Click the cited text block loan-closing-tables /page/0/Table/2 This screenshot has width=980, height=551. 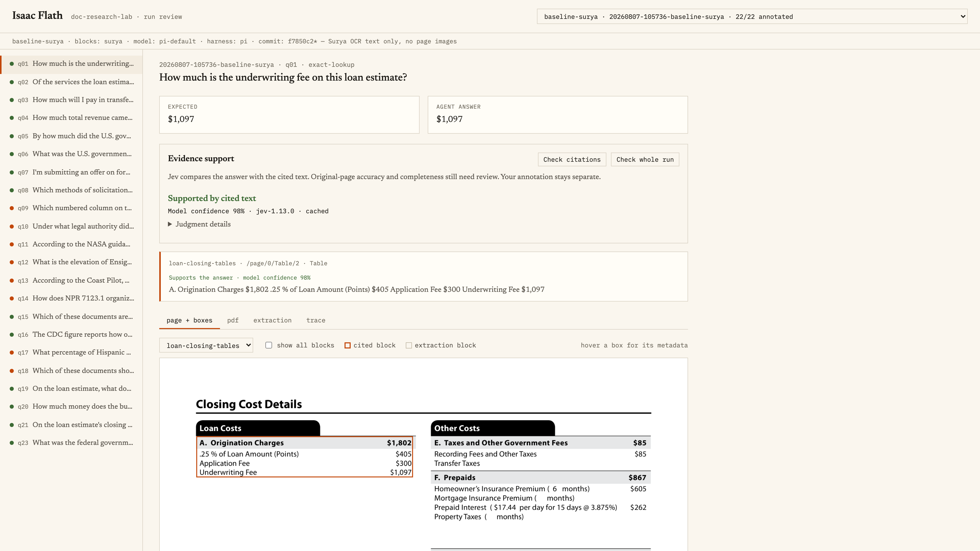pyautogui.click(x=423, y=277)
